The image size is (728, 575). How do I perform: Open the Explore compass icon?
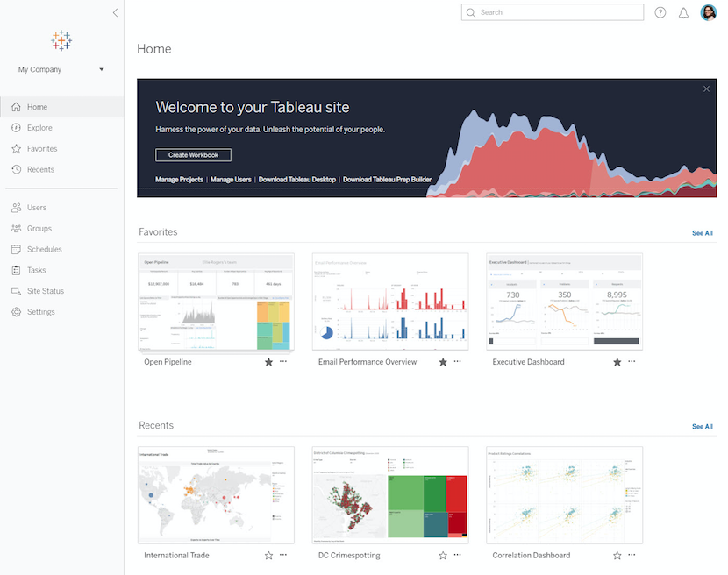(x=17, y=128)
